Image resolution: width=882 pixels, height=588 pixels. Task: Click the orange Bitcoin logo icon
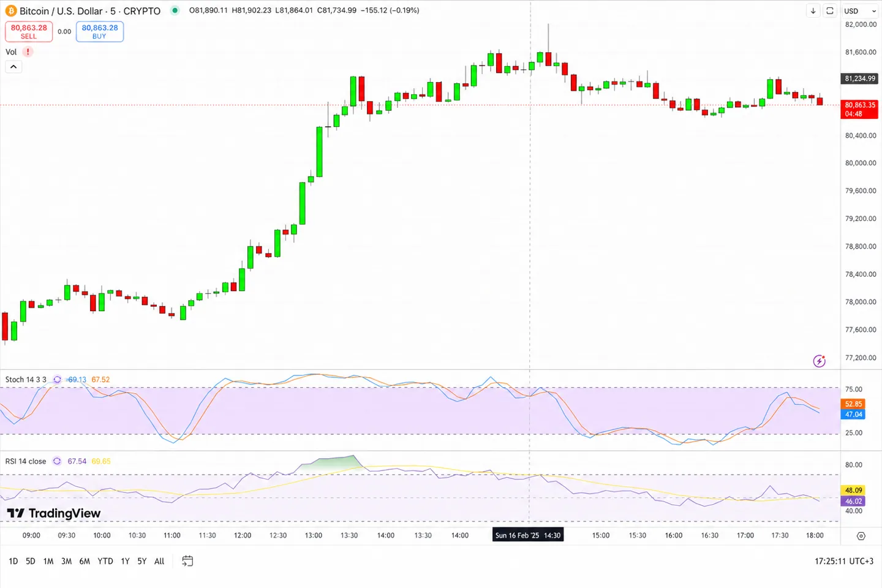click(x=11, y=11)
